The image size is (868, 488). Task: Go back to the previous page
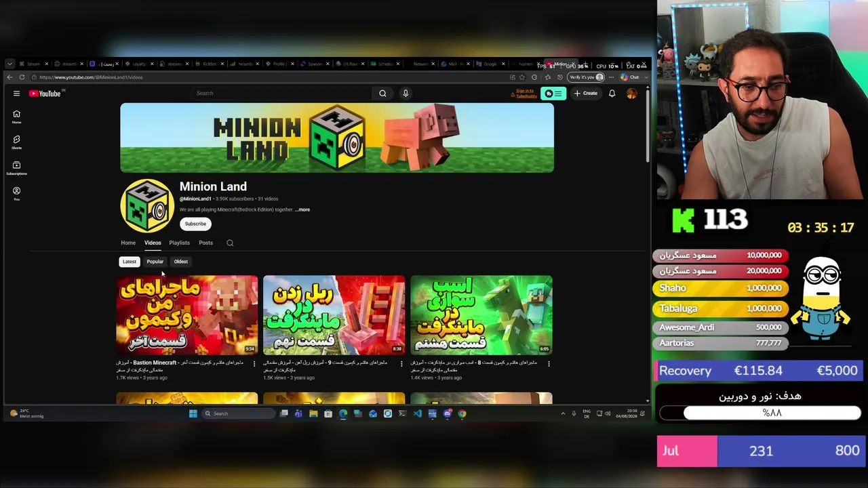(x=9, y=77)
